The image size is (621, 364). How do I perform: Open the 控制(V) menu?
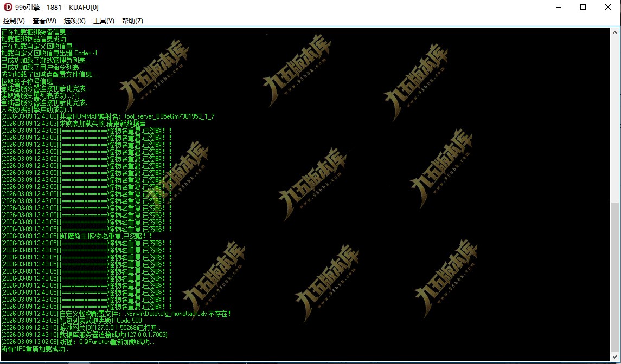tap(14, 21)
